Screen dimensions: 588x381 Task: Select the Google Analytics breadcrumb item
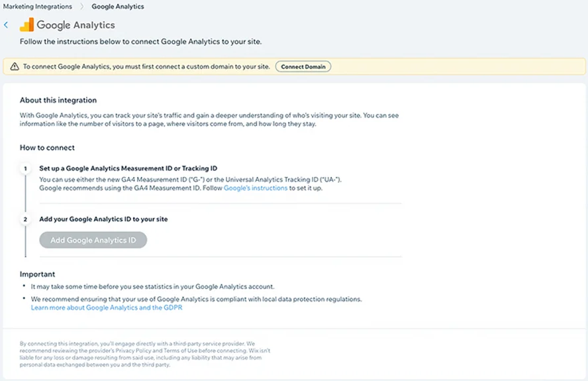[x=118, y=7]
